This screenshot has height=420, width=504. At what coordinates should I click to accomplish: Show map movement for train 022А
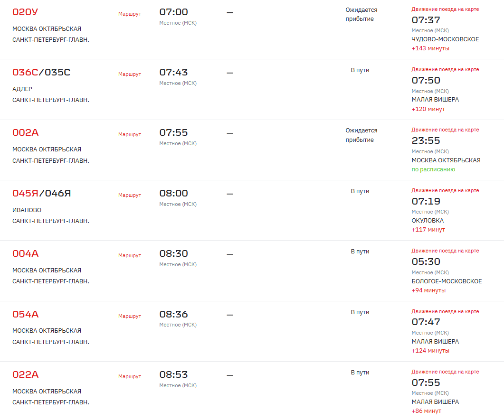click(445, 372)
